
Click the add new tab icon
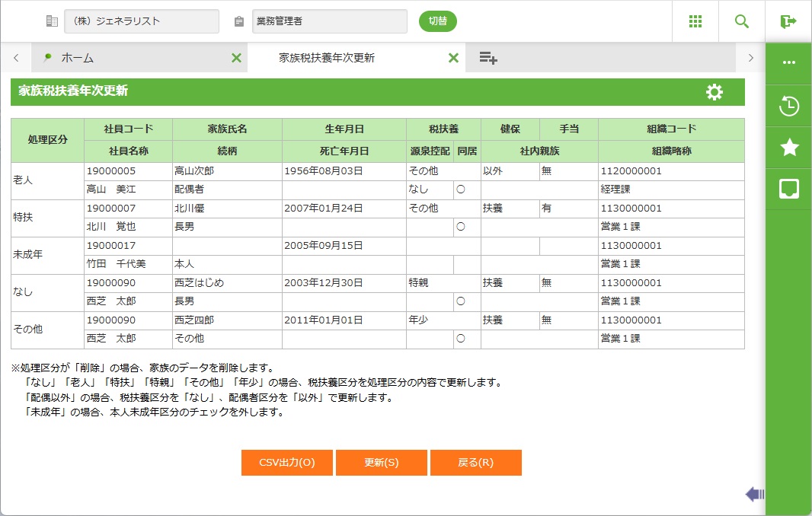click(488, 58)
